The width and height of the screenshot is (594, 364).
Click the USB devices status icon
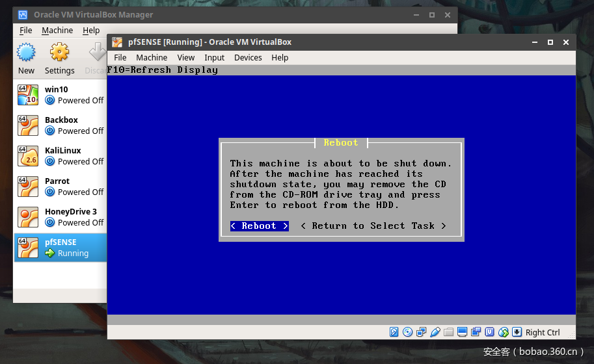click(435, 332)
